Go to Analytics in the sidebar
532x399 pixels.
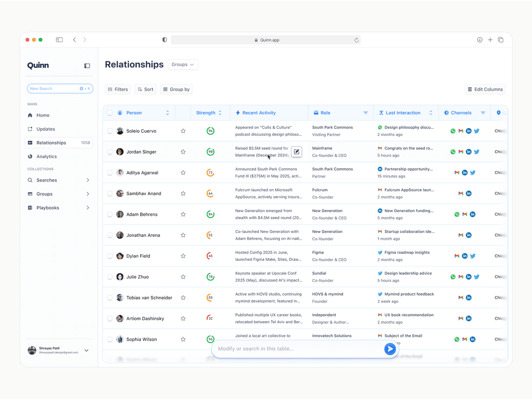point(47,156)
